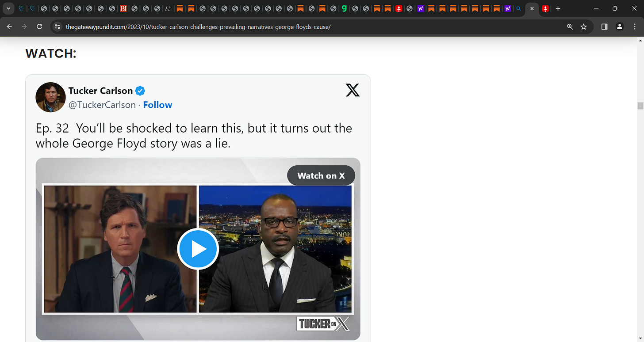Switch to the green g tab
This screenshot has height=342, width=644.
pos(344,8)
